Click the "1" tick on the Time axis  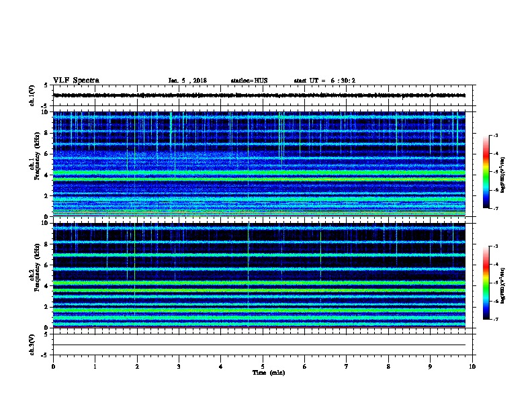pyautogui.click(x=95, y=367)
